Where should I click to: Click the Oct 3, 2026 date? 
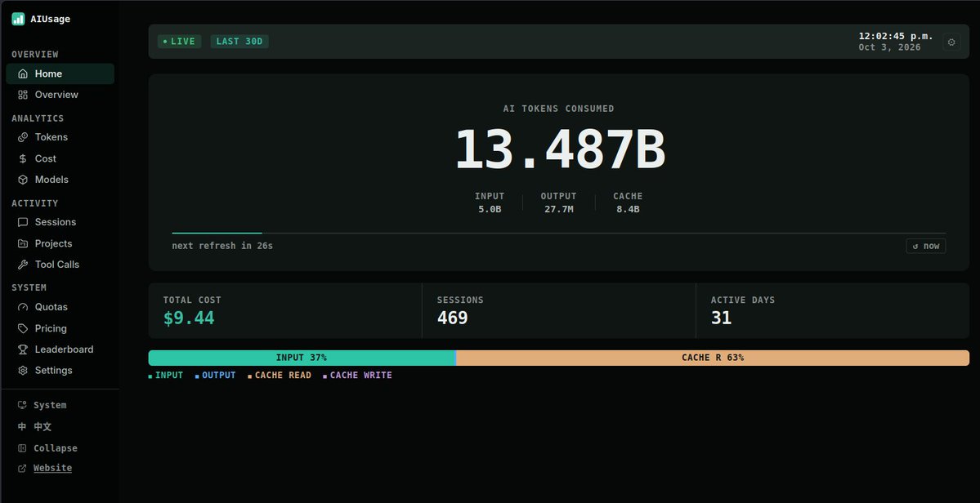[x=889, y=47]
